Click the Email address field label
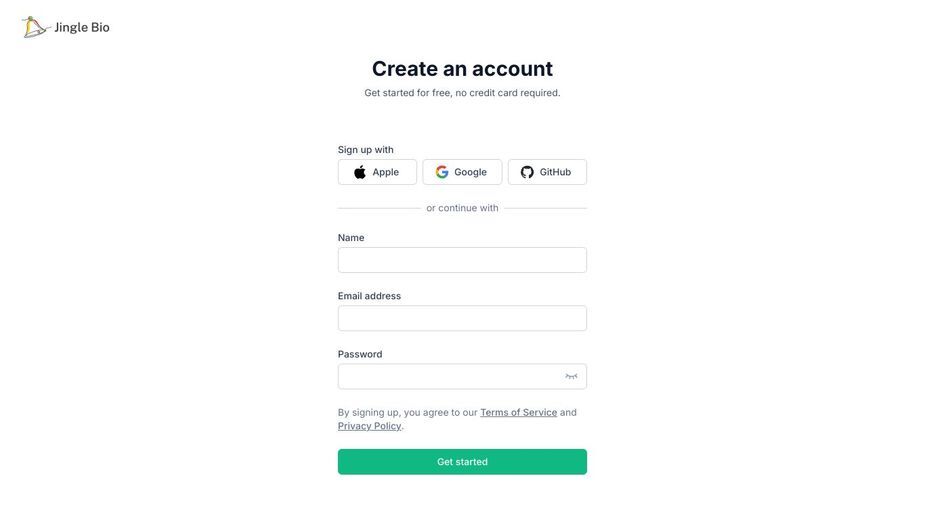 pyautogui.click(x=369, y=296)
